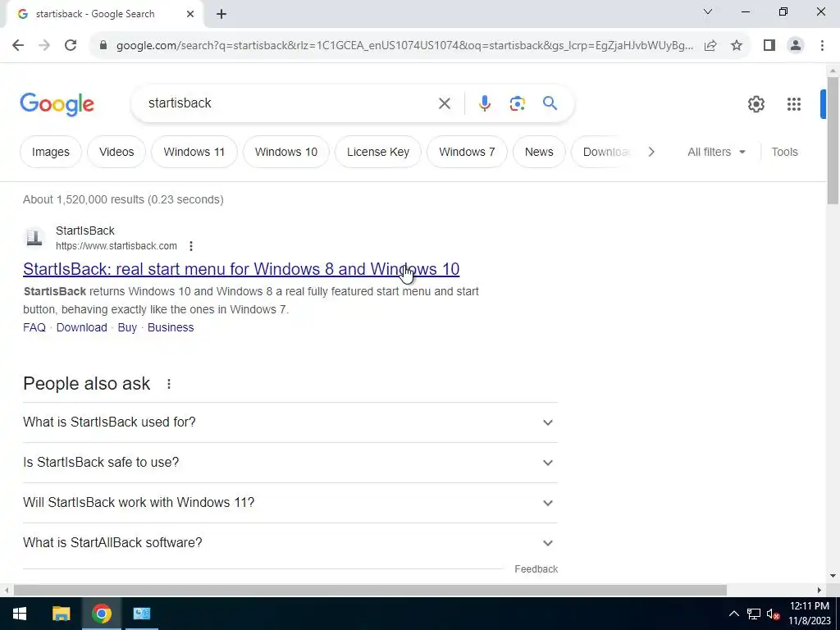The width and height of the screenshot is (840, 630).
Task: Start voice search with microphone
Action: click(x=484, y=103)
